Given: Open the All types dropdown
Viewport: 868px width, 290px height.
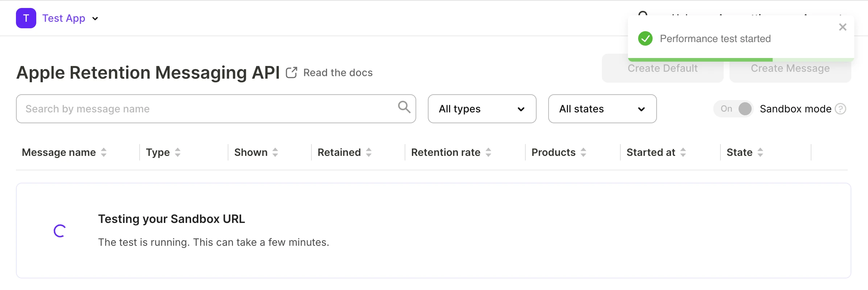Looking at the screenshot, I should coord(482,109).
